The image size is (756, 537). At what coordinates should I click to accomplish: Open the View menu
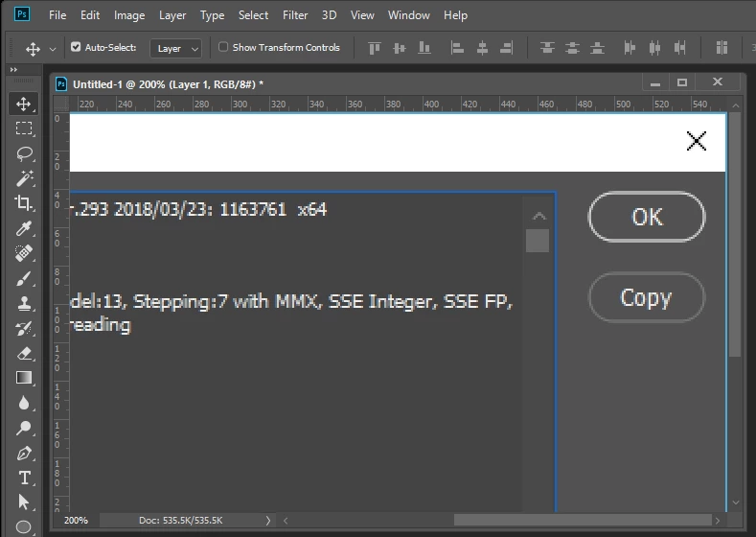tap(362, 15)
